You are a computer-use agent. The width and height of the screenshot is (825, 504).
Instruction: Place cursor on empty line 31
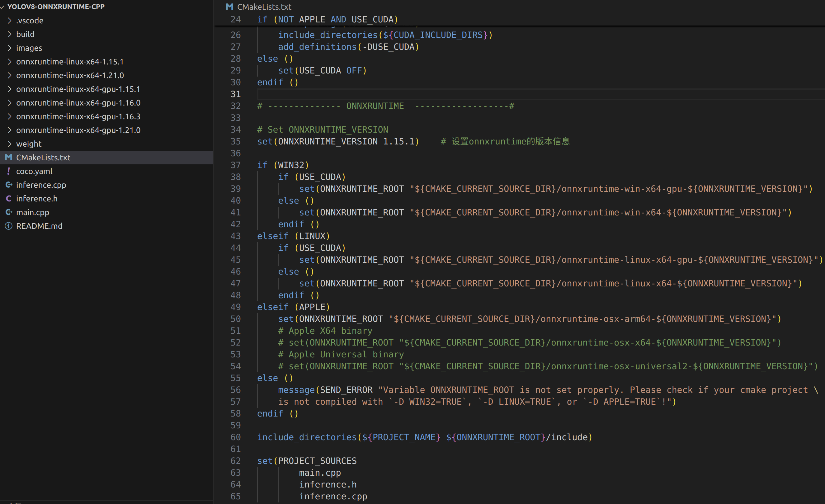[402, 94]
